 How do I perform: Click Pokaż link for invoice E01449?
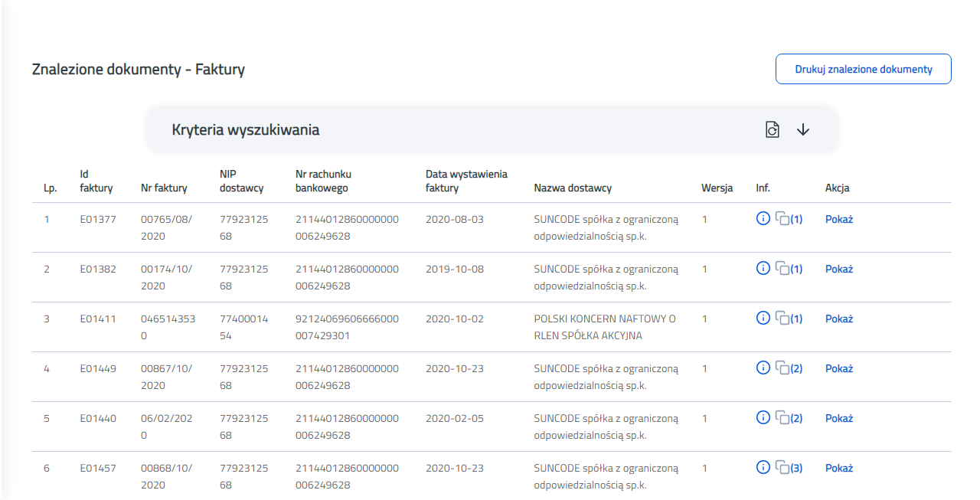(839, 368)
